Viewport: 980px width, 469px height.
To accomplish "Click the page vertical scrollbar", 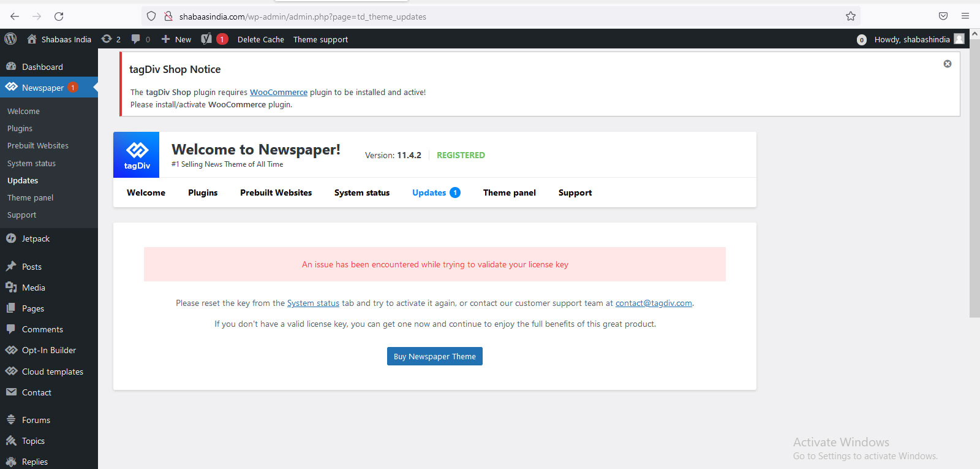I will pyautogui.click(x=975, y=178).
